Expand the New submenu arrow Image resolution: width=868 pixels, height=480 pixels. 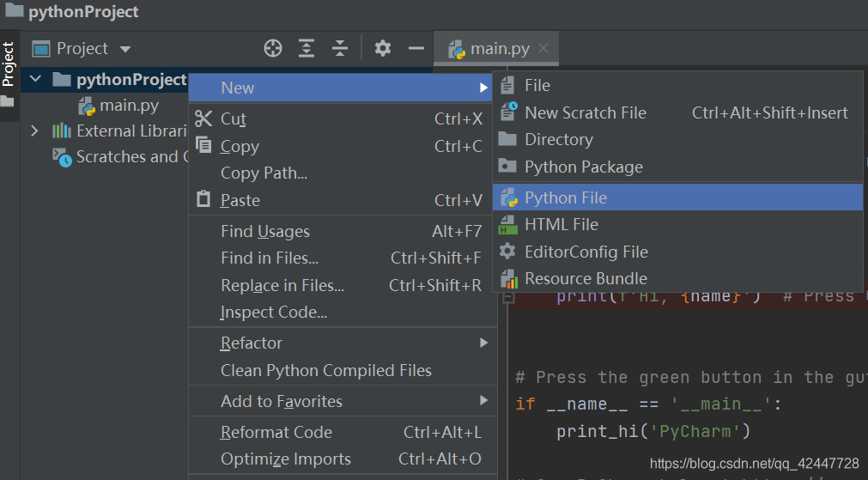click(484, 88)
